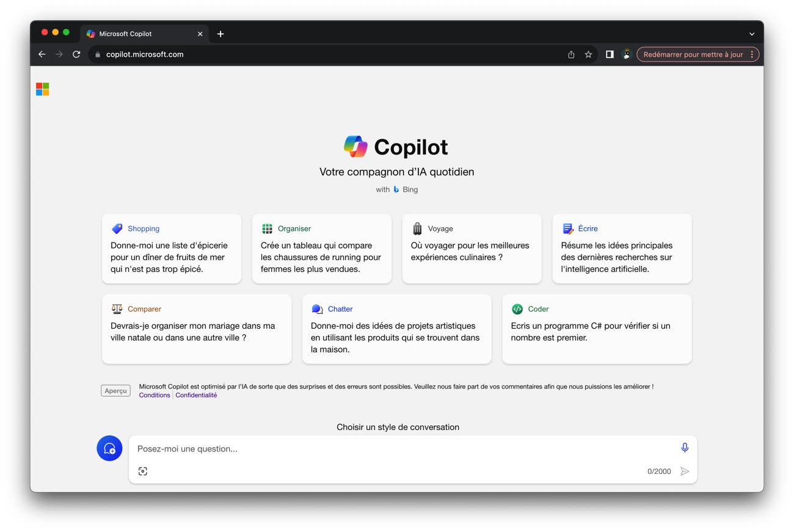The width and height of the screenshot is (794, 532).
Task: Click the Voyage category label
Action: [440, 228]
